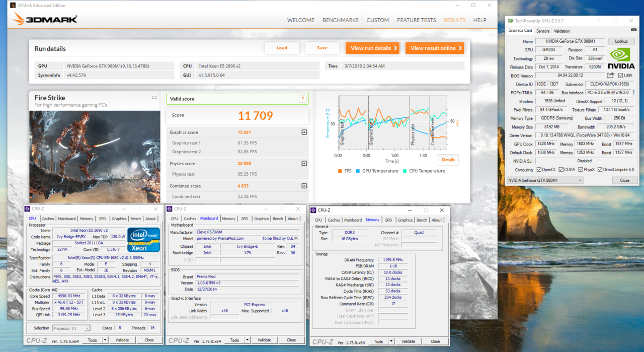Go to the 3DMark Welcome tab
Image resolution: width=644 pixels, height=352 pixels.
coord(301,20)
